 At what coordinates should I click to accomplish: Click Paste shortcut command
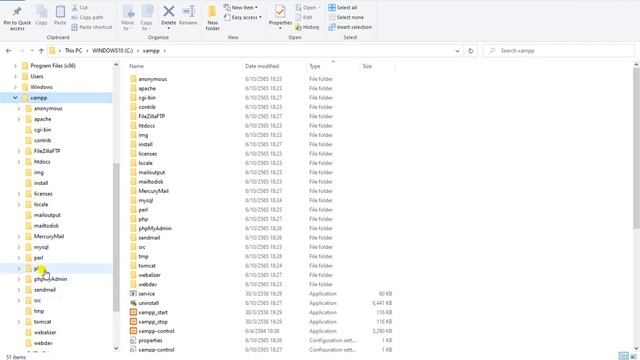coord(92,27)
